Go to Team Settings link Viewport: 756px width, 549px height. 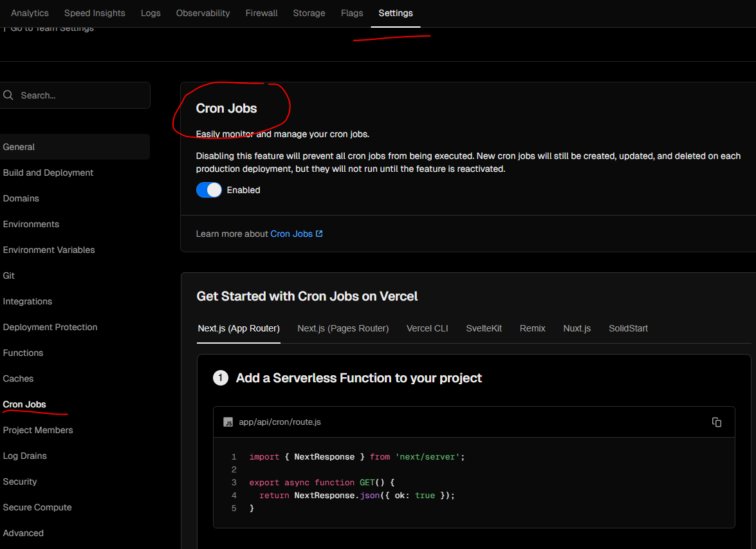pos(51,28)
